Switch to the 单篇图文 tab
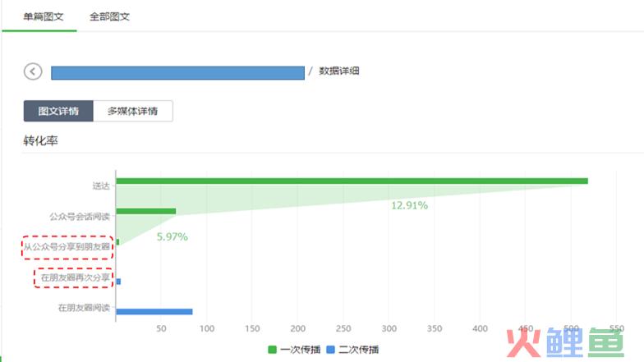This screenshot has width=644, height=362. coord(39,16)
